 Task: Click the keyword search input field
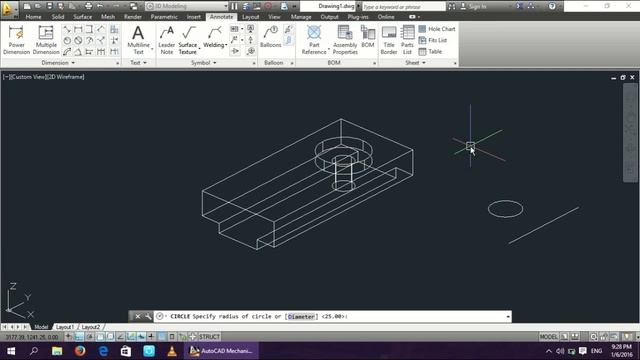pos(403,7)
